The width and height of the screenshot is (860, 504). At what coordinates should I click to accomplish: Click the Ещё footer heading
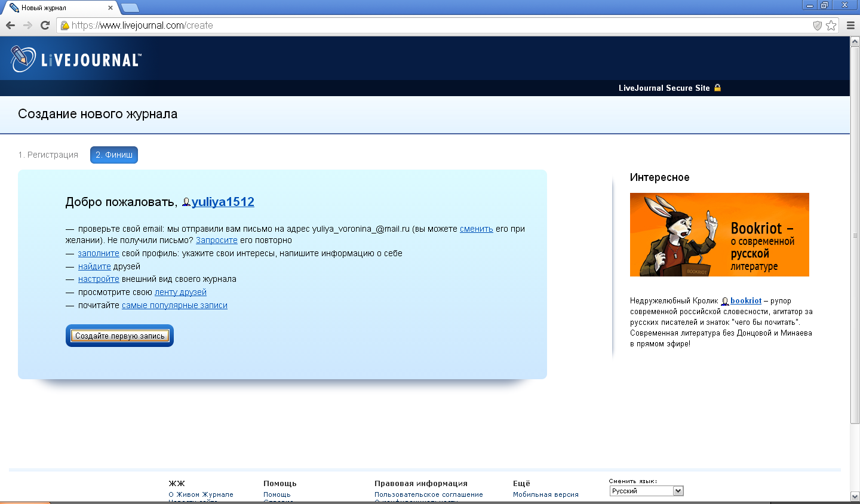[521, 484]
